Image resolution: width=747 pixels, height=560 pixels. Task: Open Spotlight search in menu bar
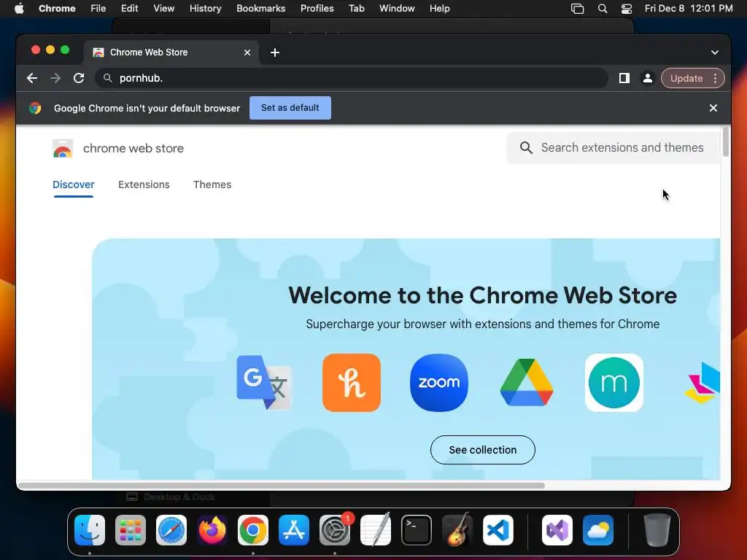click(603, 9)
